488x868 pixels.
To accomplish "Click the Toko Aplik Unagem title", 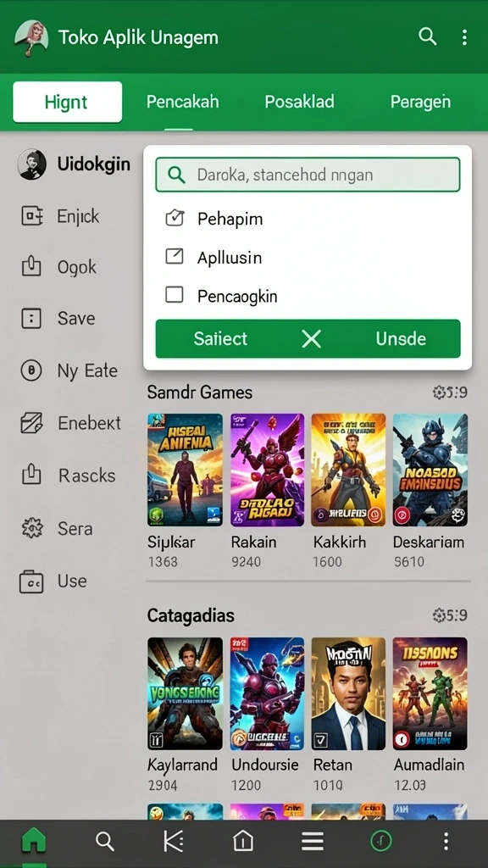I will [138, 37].
